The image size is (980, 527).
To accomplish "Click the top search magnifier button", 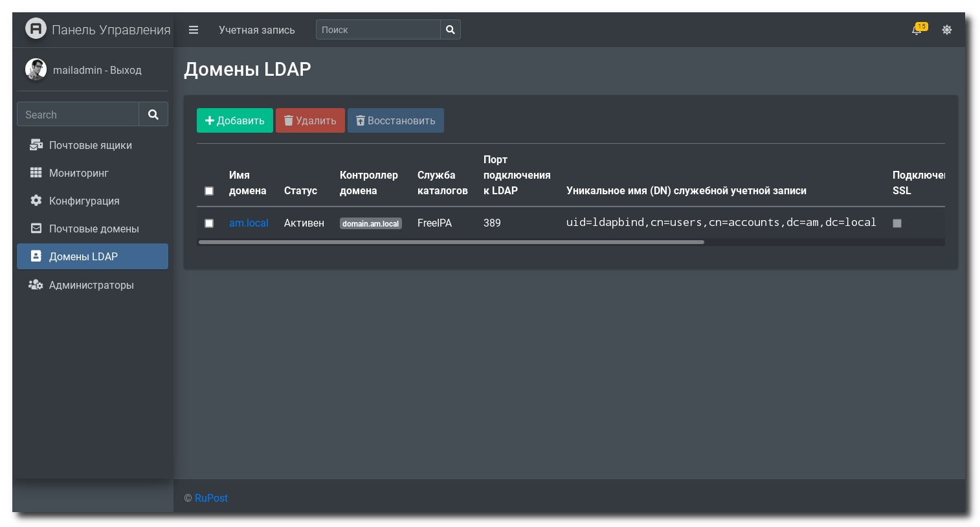I will click(451, 30).
